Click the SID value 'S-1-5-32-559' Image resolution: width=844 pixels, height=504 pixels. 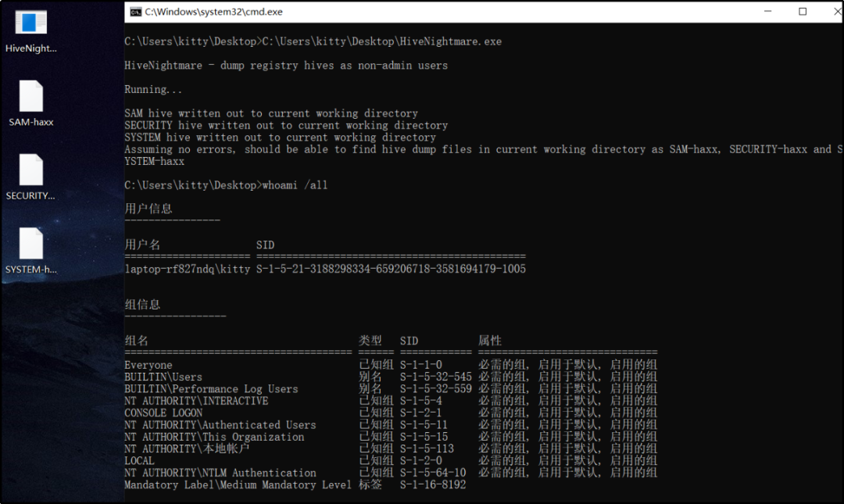[436, 389]
